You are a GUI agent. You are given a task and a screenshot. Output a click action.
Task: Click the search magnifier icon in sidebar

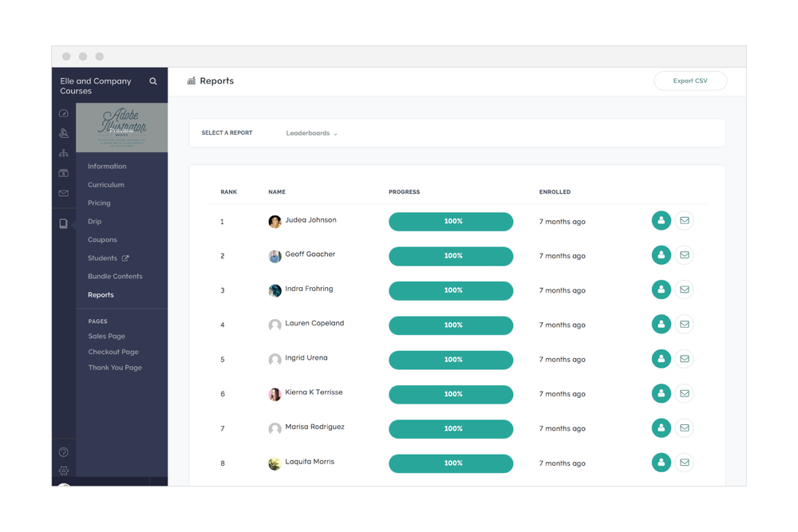pos(153,81)
